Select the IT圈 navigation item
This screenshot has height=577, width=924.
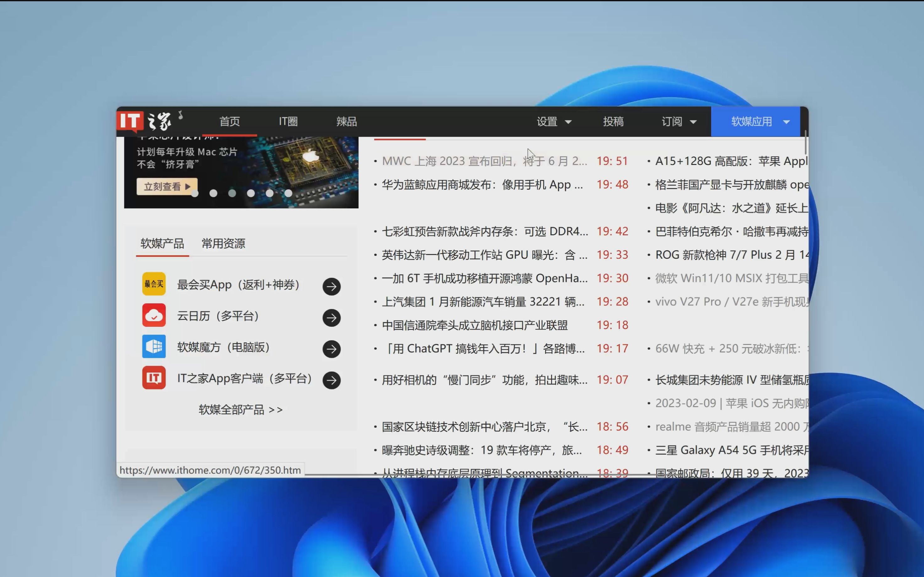coord(288,121)
